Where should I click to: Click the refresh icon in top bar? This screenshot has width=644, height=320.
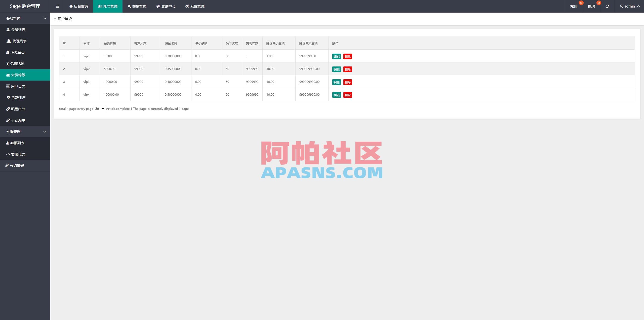(x=607, y=6)
